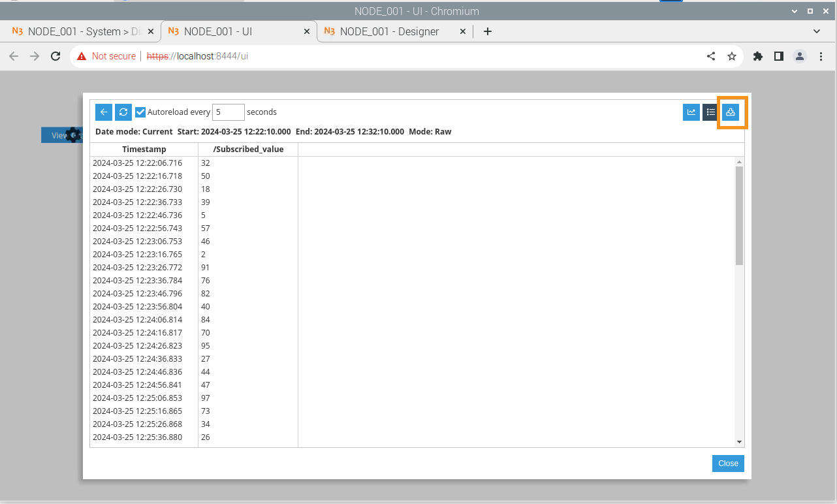Click timestamp 2024-03-25 12:22:46.736
This screenshot has height=504, width=837.
(x=137, y=215)
